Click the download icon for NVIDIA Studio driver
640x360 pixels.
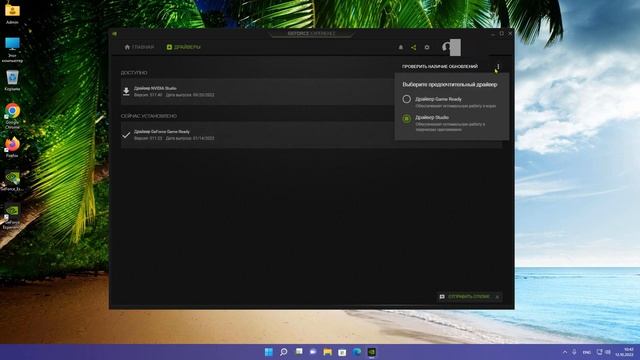[126, 91]
